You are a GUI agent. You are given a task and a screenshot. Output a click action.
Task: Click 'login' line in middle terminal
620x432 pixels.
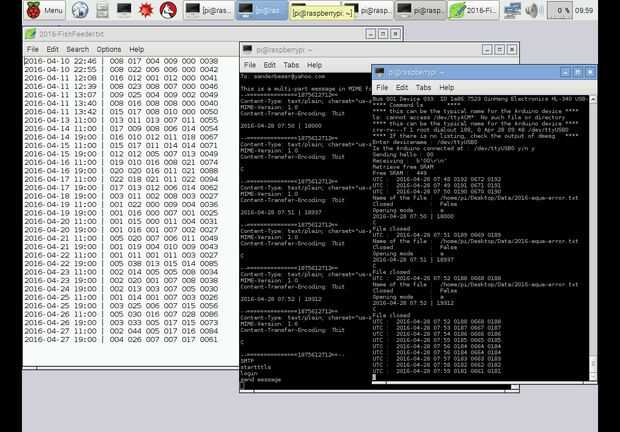249,373
